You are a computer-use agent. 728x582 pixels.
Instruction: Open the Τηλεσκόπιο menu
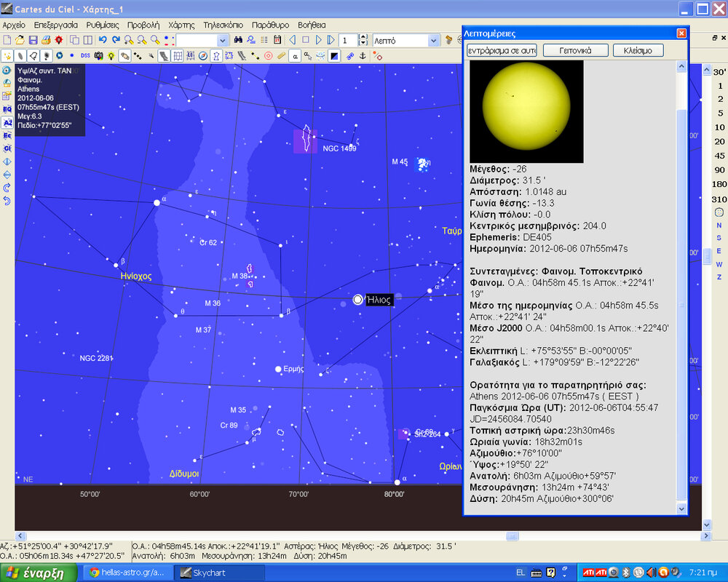click(223, 25)
